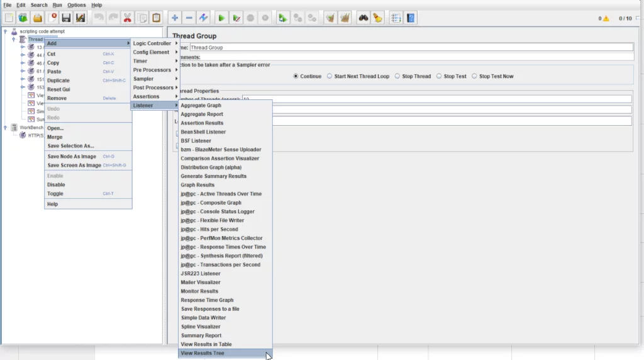Screen dimensions: 644x360
Task: Select the WorkBench tree item
Action: point(31,127)
